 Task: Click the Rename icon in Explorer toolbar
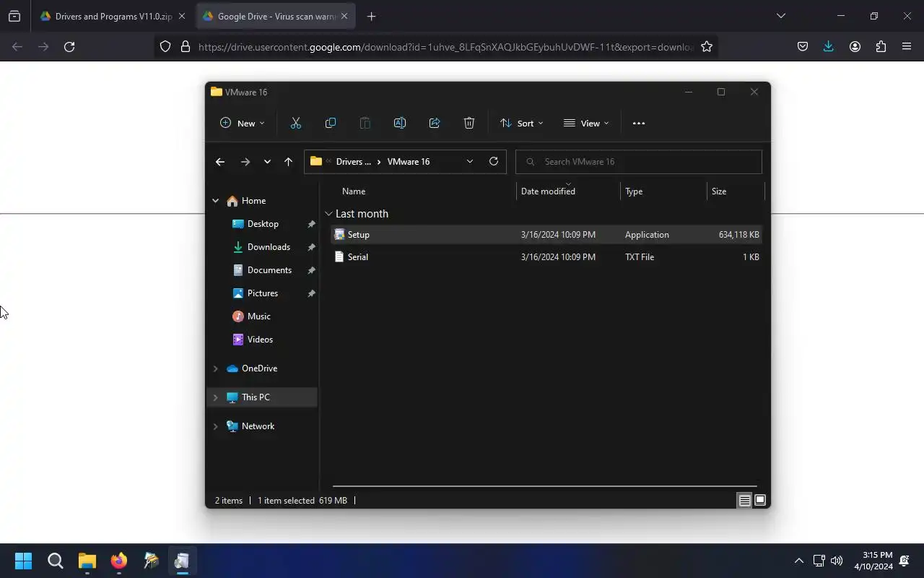pyautogui.click(x=400, y=123)
